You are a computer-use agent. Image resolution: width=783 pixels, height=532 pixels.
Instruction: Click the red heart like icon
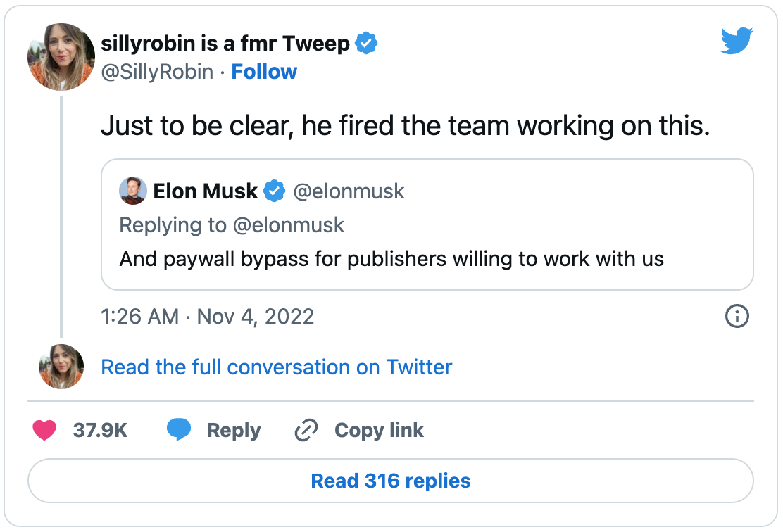[44, 431]
